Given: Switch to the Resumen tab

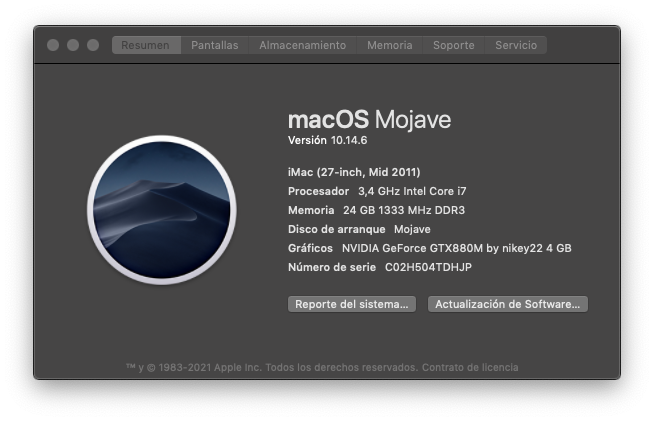Looking at the screenshot, I should pyautogui.click(x=146, y=45).
